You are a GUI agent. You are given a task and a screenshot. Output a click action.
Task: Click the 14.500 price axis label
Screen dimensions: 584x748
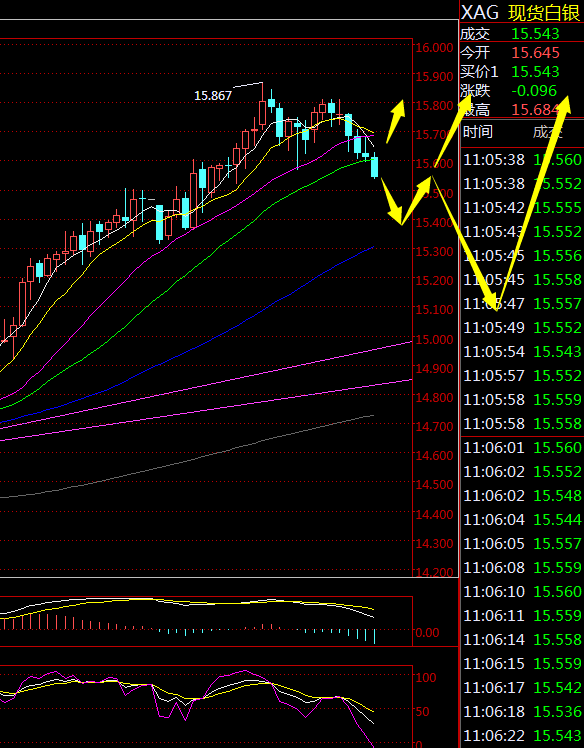point(434,484)
